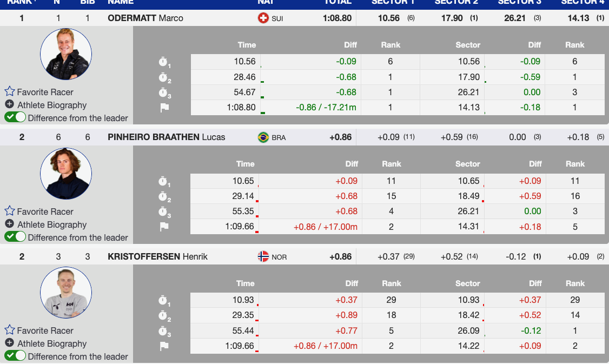The height and width of the screenshot is (364, 609).
Task: Collapse the ODERMATT Marco result row
Action: click(145, 18)
